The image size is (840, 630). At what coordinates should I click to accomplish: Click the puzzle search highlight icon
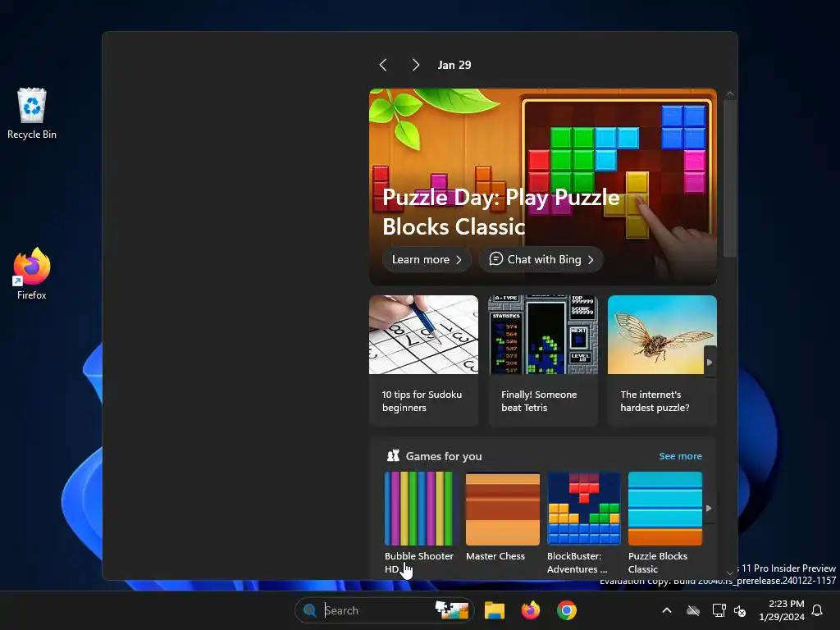tap(452, 610)
